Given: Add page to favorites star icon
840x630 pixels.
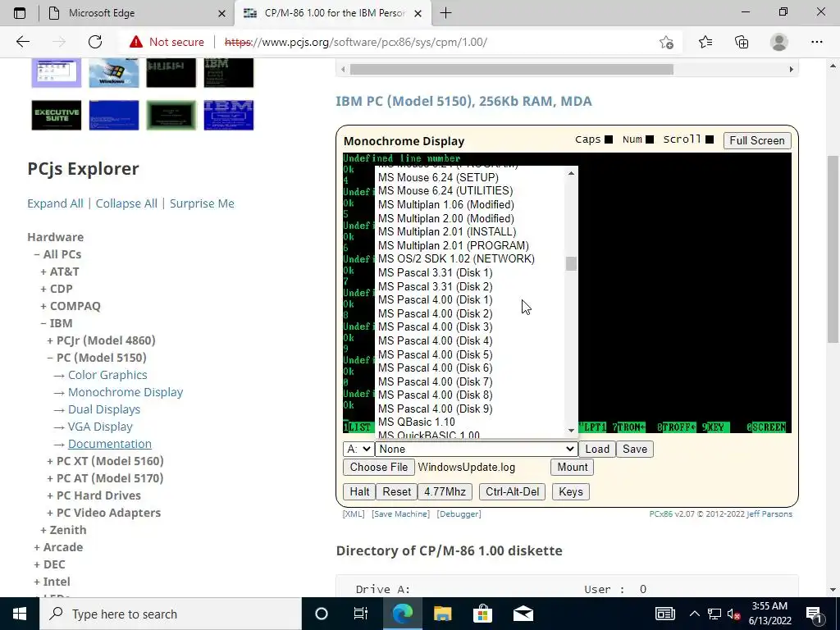Looking at the screenshot, I should (x=666, y=42).
